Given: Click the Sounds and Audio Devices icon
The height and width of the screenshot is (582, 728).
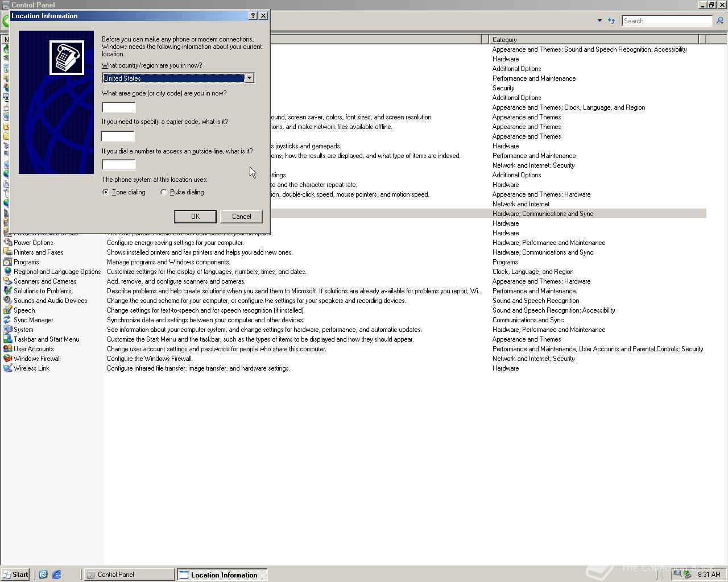Looking at the screenshot, I should pyautogui.click(x=7, y=301).
